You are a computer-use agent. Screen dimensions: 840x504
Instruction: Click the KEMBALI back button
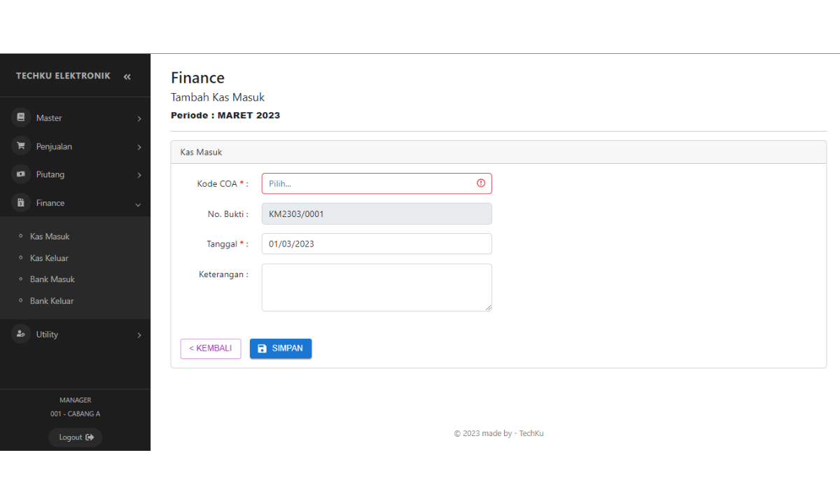click(x=211, y=349)
